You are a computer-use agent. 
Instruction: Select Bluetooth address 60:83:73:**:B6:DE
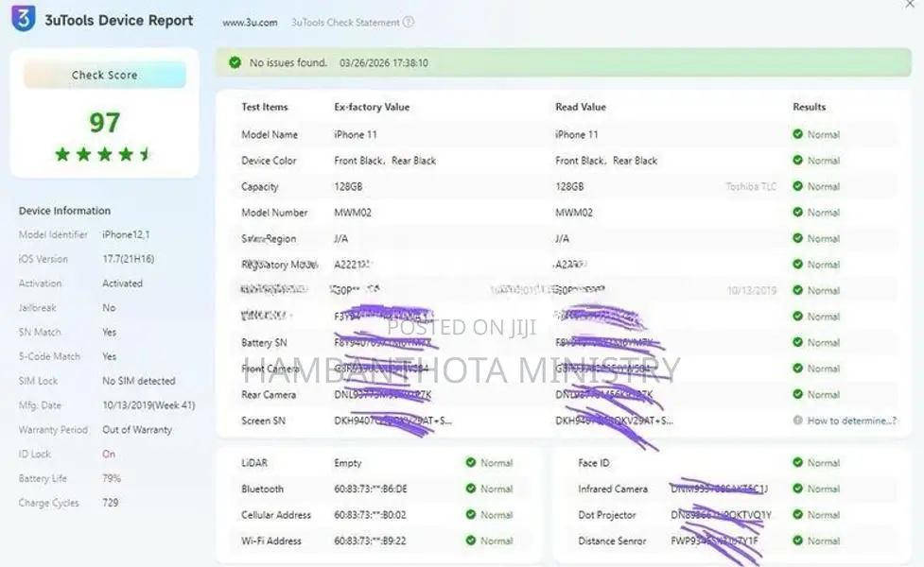[x=371, y=489]
